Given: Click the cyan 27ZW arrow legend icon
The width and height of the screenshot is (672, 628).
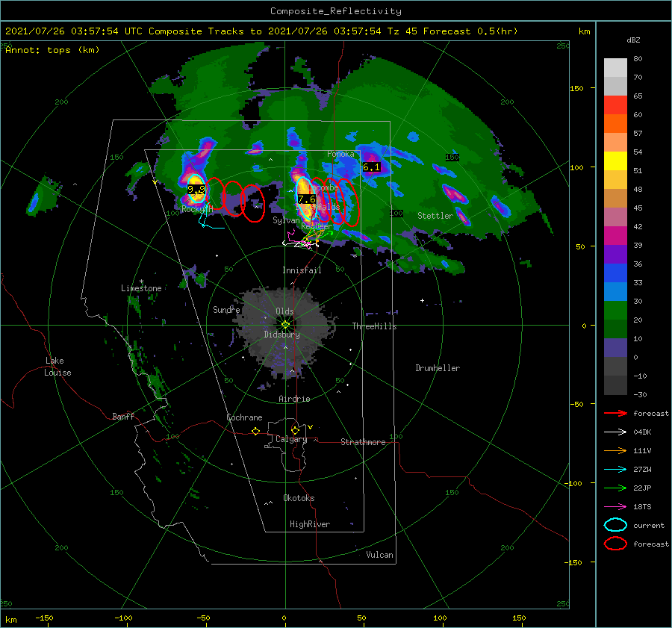Looking at the screenshot, I should pos(616,470).
